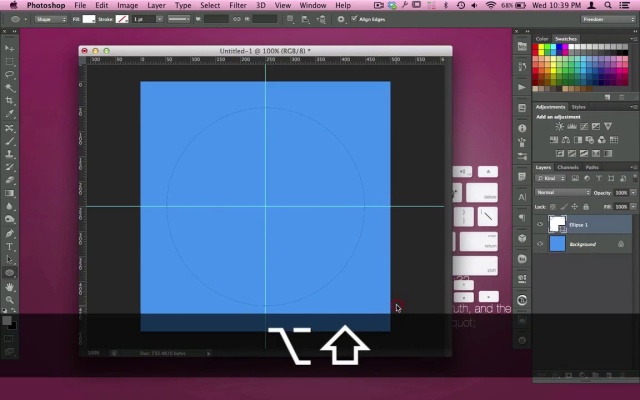The image size is (640, 400).
Task: Switch to the Color tab
Action: tap(542, 39)
